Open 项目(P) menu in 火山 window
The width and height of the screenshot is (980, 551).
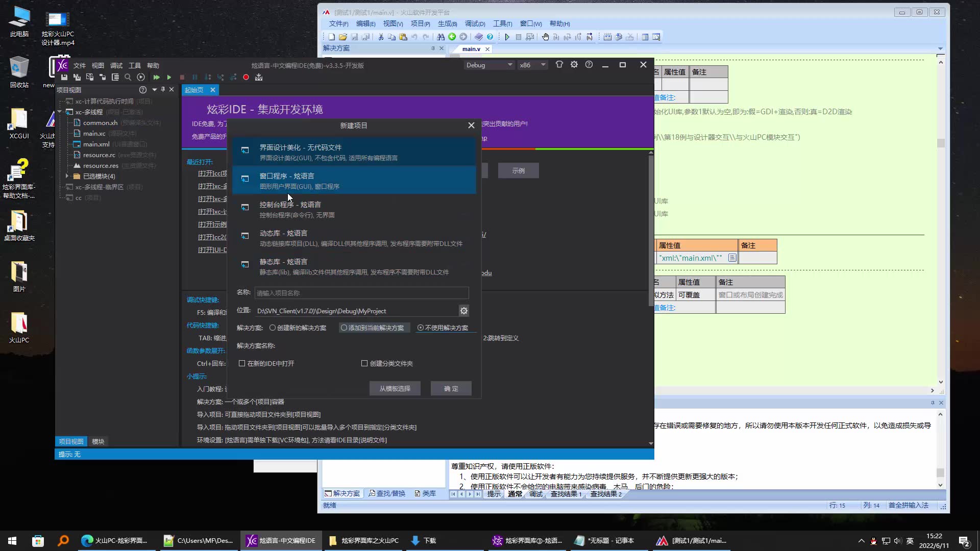pyautogui.click(x=420, y=23)
